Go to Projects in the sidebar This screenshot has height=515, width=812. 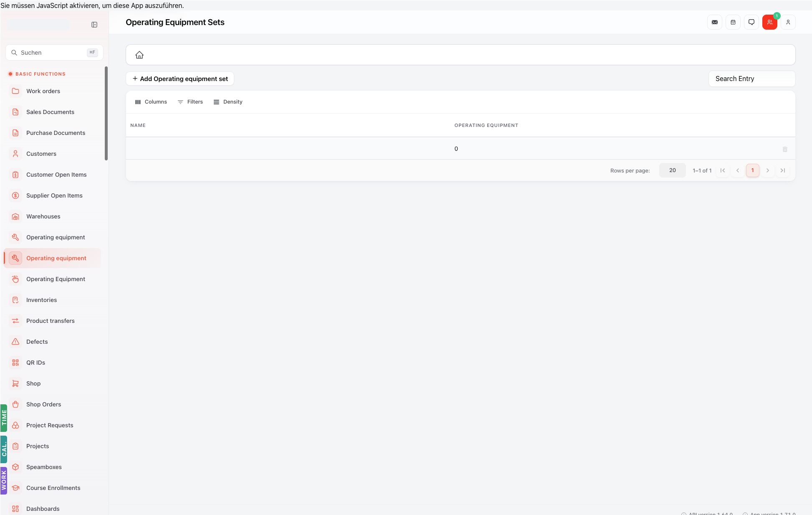[x=53, y=446]
